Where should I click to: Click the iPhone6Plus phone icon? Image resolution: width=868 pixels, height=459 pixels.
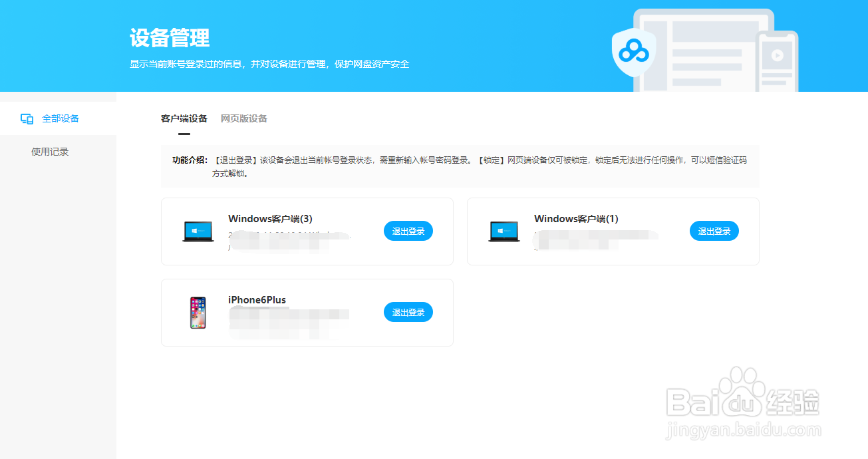(x=198, y=313)
